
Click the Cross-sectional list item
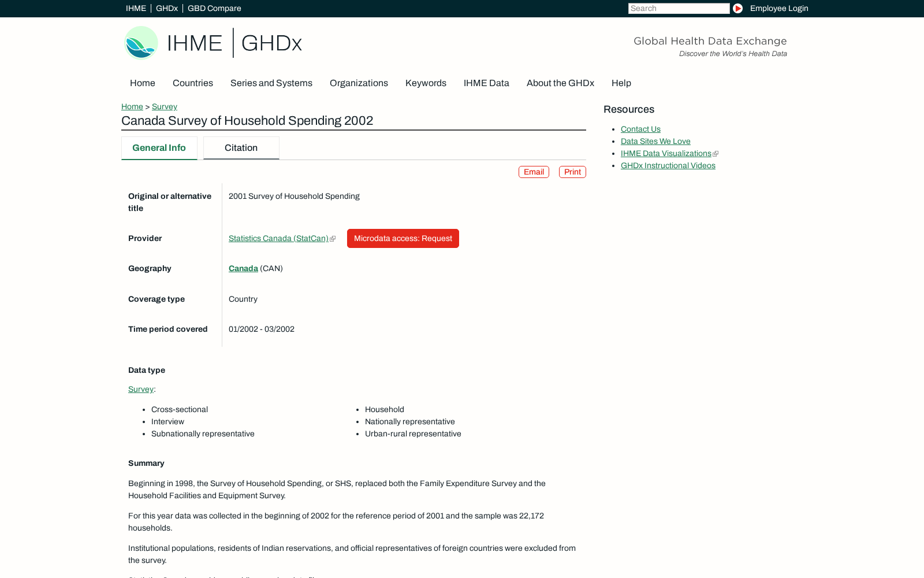pos(180,410)
